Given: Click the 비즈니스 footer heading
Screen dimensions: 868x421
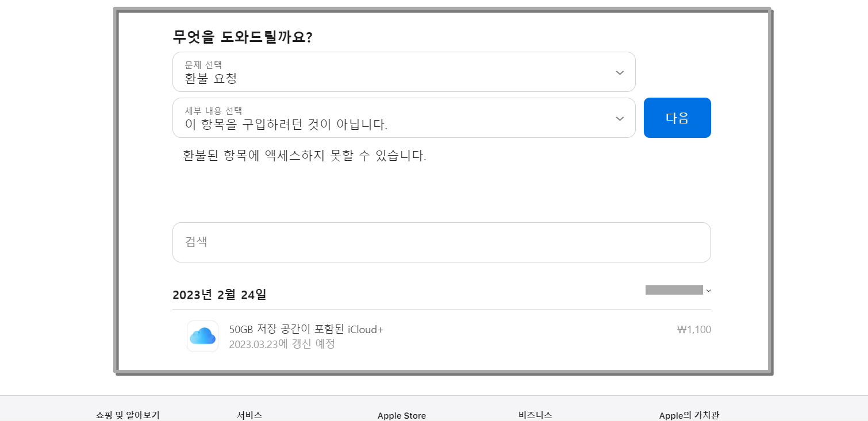Looking at the screenshot, I should click(534, 415).
